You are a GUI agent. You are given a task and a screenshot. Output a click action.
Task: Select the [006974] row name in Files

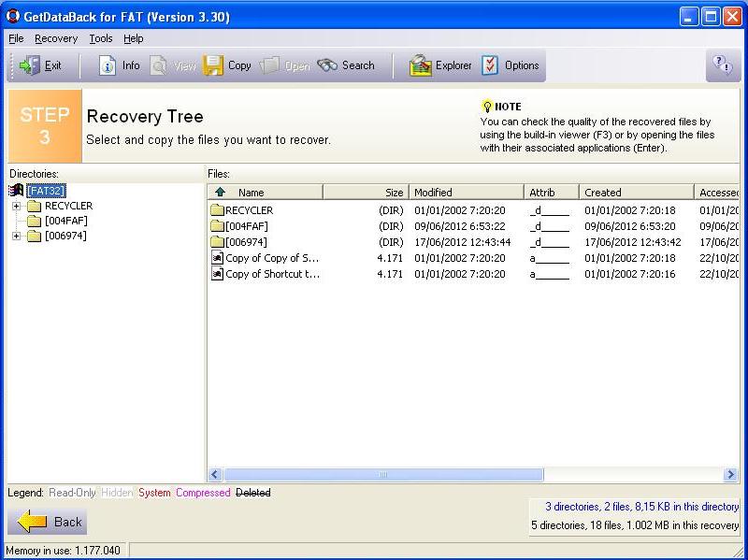click(x=246, y=242)
